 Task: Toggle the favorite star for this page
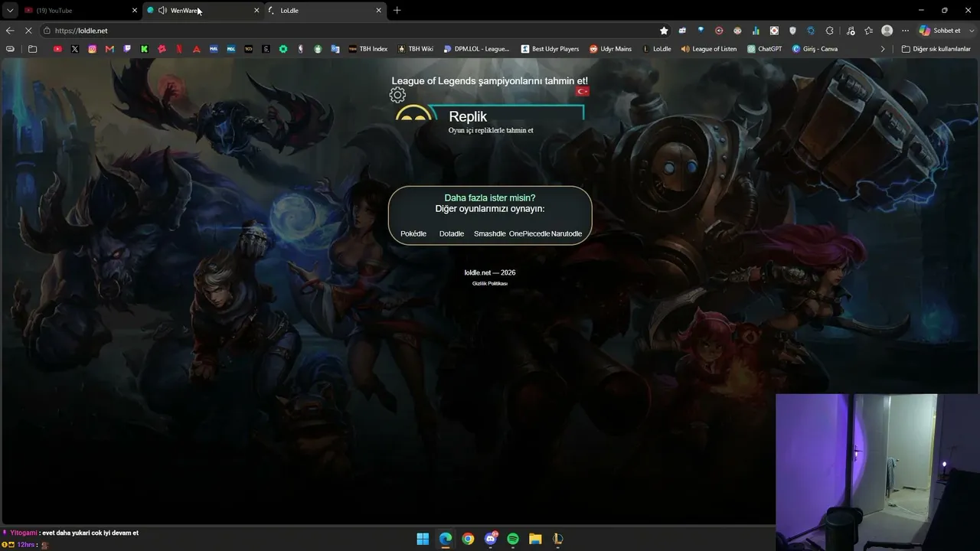click(664, 31)
